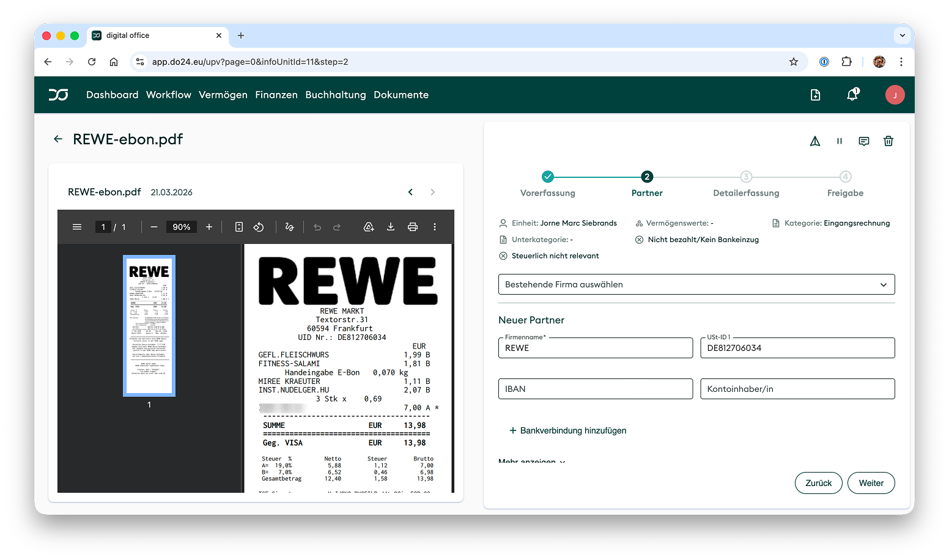This screenshot has height=560, width=949.
Task: Zoom in the PDF with plus icon
Action: [209, 227]
